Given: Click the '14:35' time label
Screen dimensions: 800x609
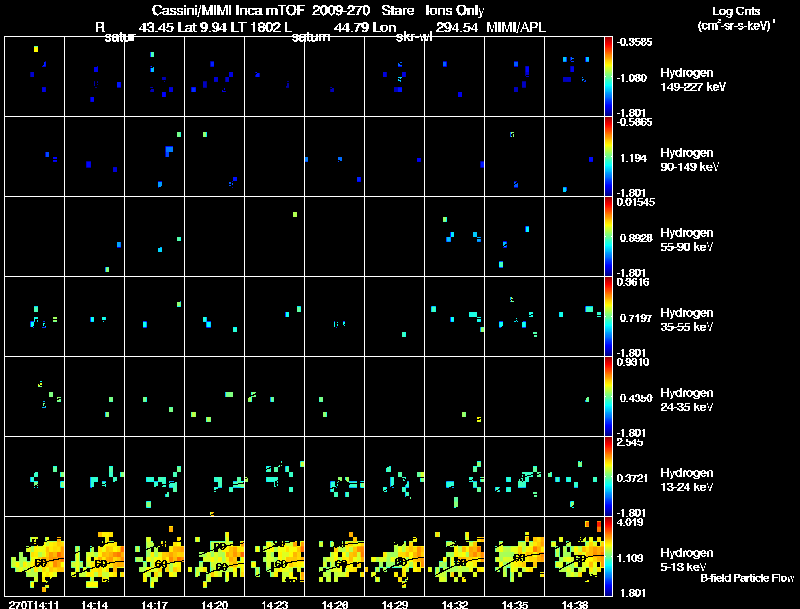Looking at the screenshot, I should [515, 605].
